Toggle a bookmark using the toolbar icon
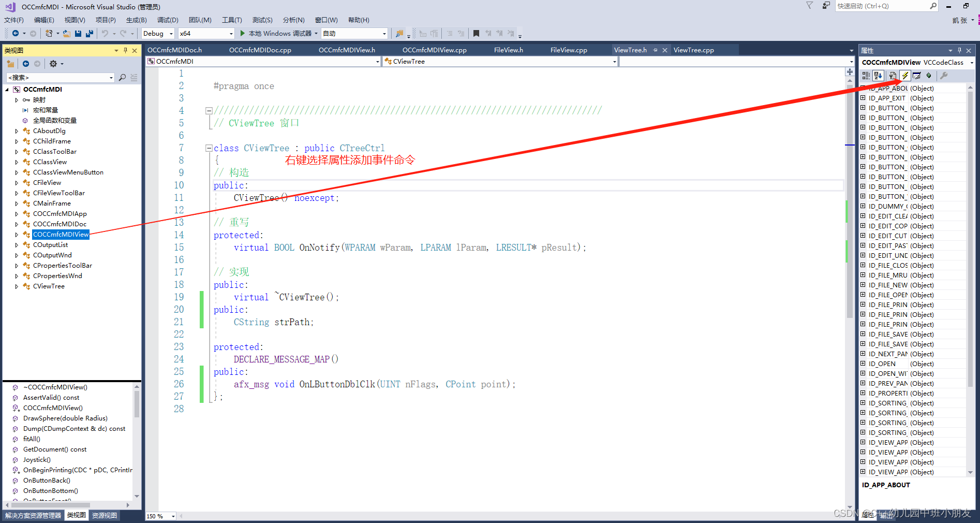The width and height of the screenshot is (980, 523). [476, 33]
